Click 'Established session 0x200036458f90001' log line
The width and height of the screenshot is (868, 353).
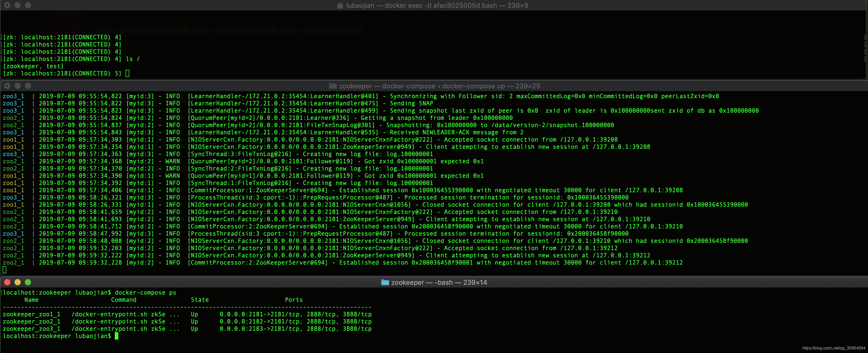[x=342, y=263]
